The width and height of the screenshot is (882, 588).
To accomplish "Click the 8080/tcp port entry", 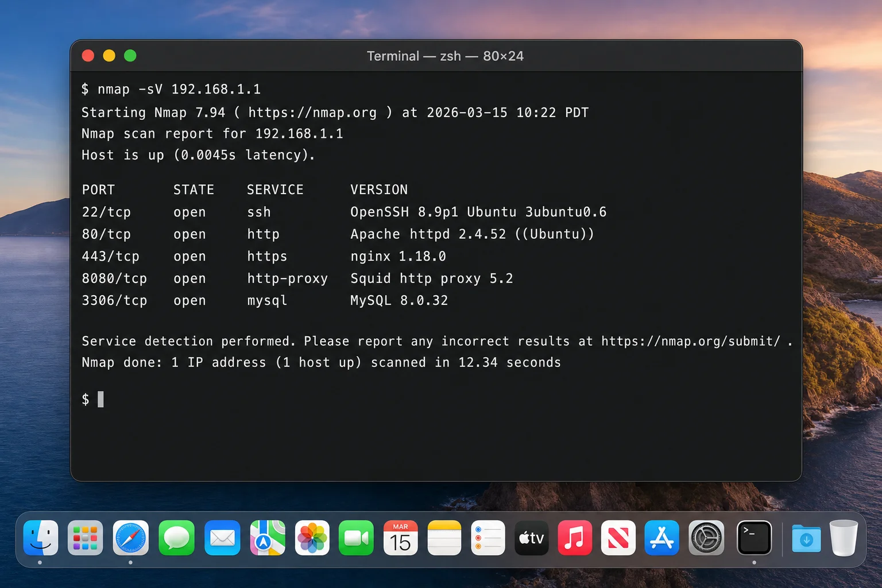I will (114, 278).
